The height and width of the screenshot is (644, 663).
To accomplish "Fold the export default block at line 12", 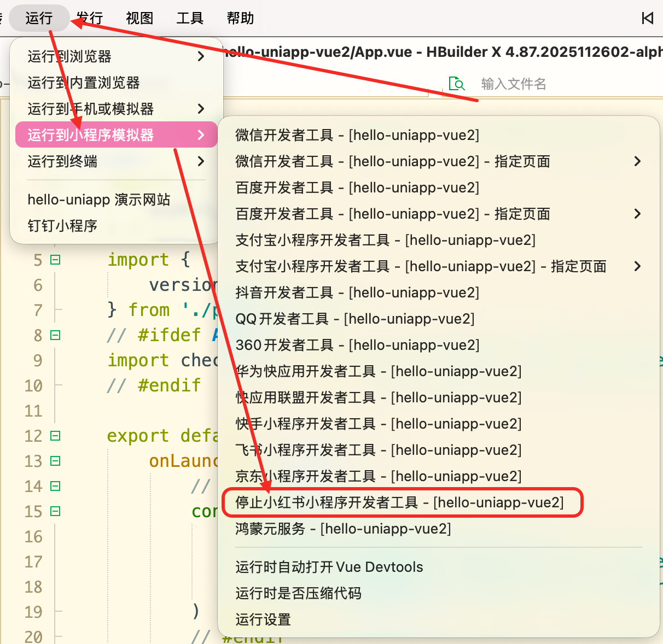I will point(55,436).
